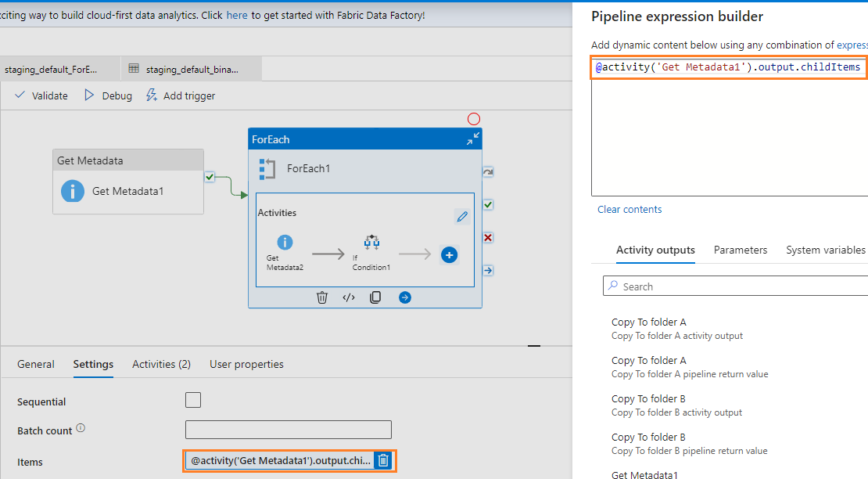This screenshot has height=479, width=868.
Task: Switch to the Settings tab
Action: (93, 364)
